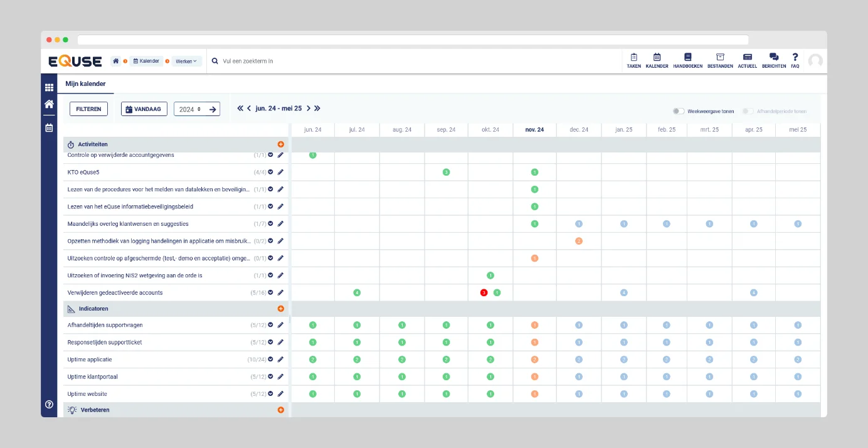The image size is (868, 448).
Task: Click the FAQ question mark icon
Action: pos(795,58)
